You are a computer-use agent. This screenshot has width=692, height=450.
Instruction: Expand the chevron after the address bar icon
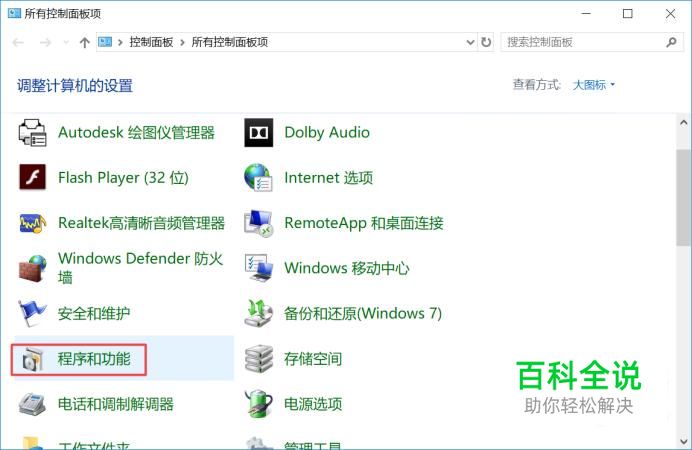[120, 42]
